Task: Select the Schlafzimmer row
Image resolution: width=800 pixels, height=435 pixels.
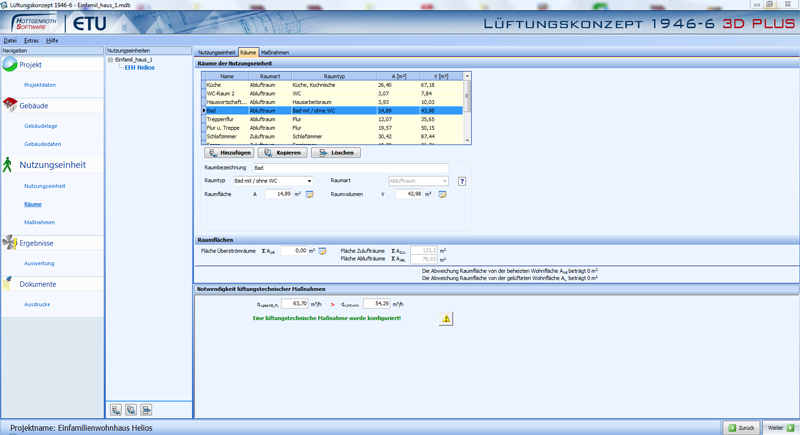Action: tap(332, 137)
